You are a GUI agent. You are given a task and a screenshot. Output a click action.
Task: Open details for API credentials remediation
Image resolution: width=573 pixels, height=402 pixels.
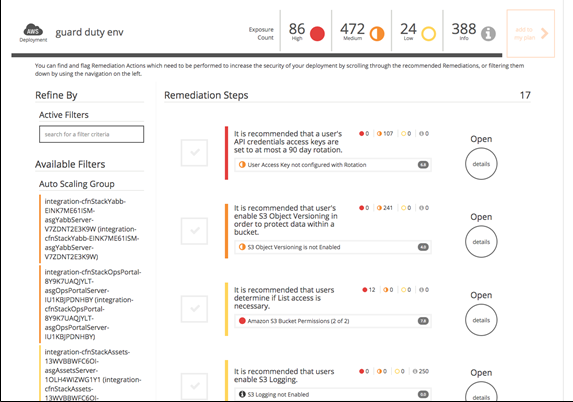coord(481,164)
